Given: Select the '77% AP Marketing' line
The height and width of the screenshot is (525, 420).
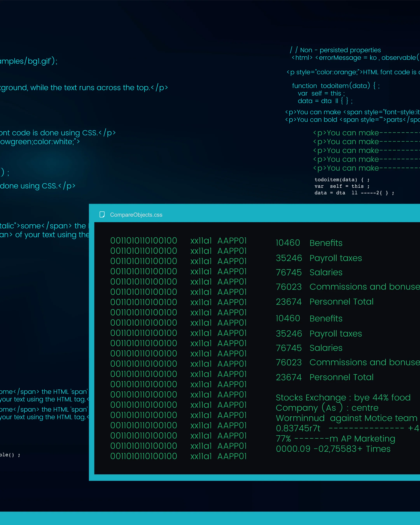Looking at the screenshot, I should pyautogui.click(x=335, y=438).
